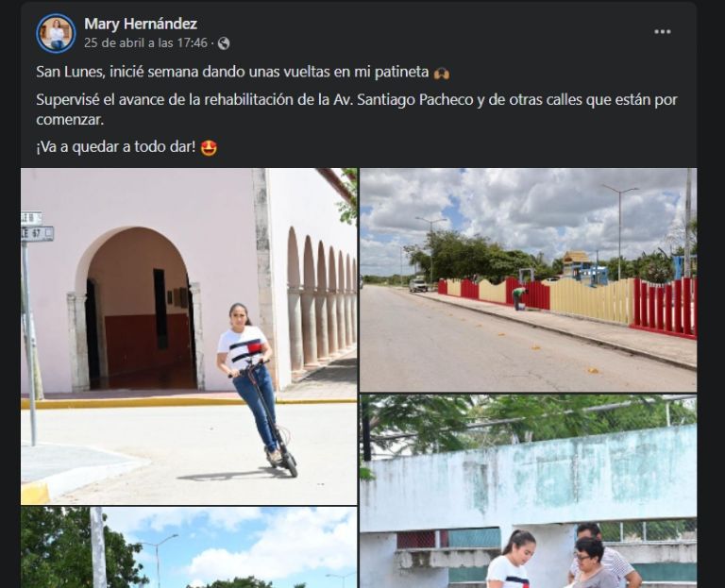
Task: Click the worker bending by the red fence
Action: 520,297
